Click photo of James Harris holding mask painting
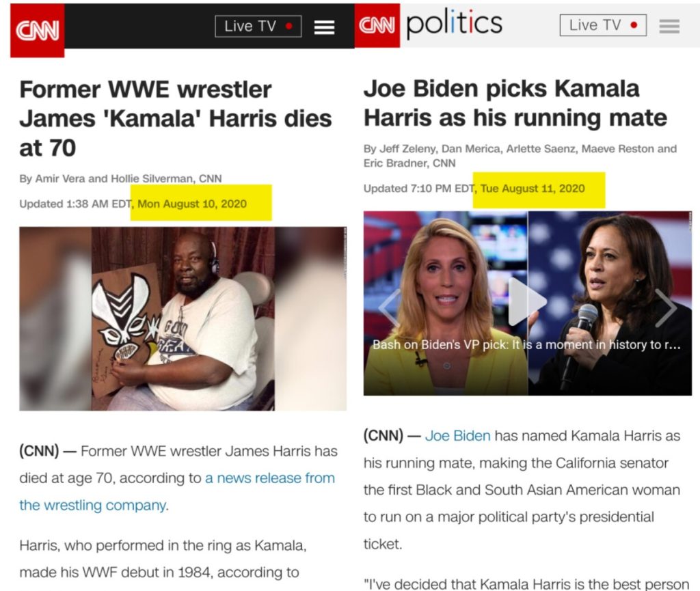 click(183, 319)
